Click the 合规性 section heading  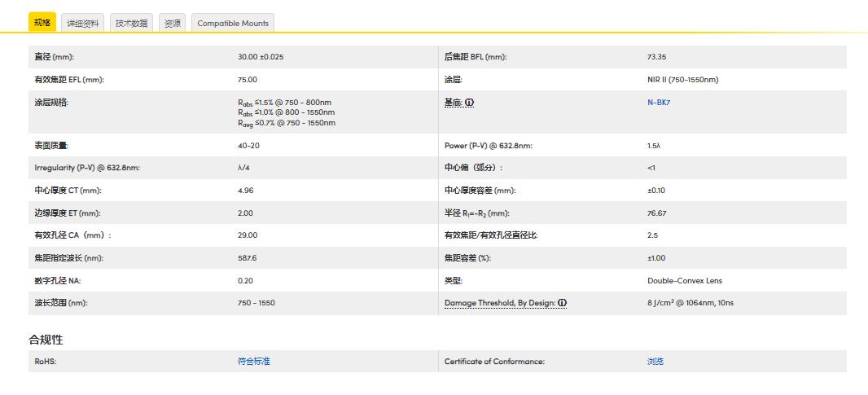click(x=46, y=339)
